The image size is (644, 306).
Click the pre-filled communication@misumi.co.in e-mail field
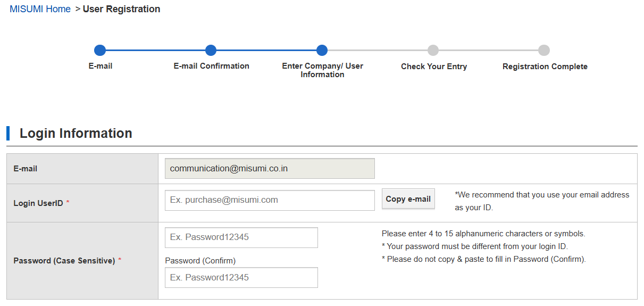270,169
